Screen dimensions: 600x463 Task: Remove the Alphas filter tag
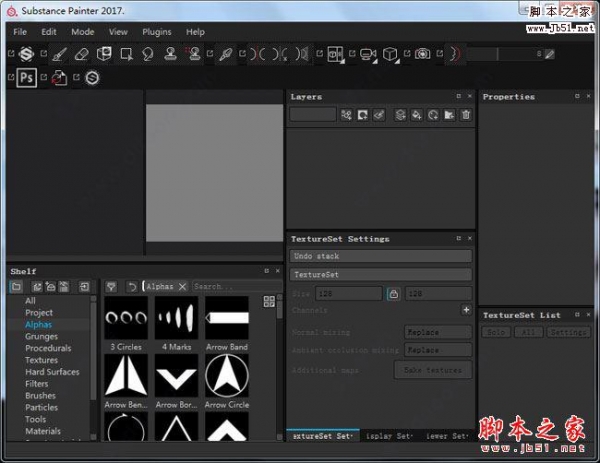click(x=182, y=287)
